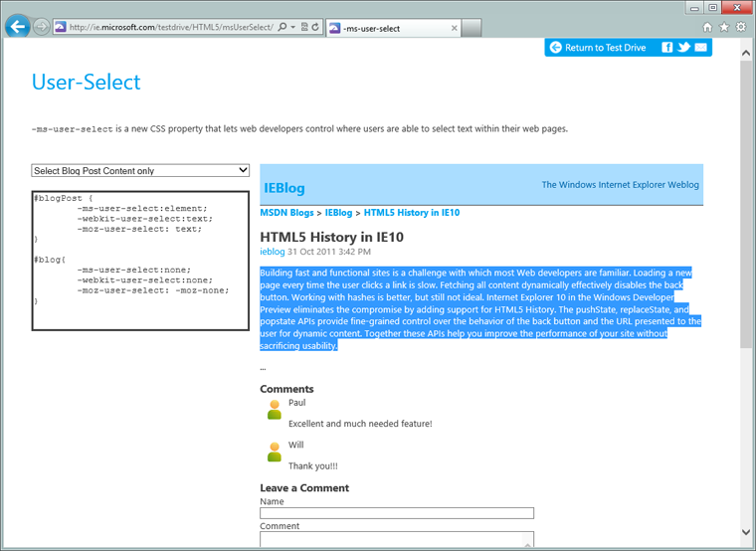Screen dimensions: 756x551
Task: Click the browser Forward arrow button
Action: tap(42, 27)
